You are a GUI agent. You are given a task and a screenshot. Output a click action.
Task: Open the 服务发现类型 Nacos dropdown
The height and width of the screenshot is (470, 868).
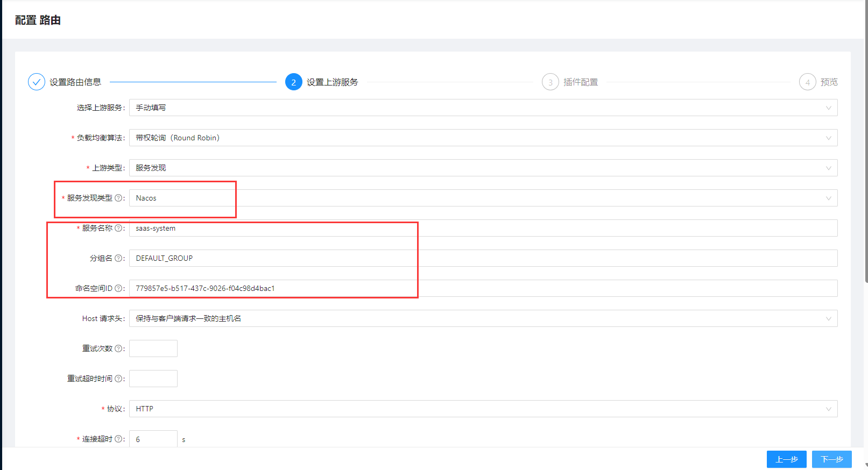tap(483, 198)
